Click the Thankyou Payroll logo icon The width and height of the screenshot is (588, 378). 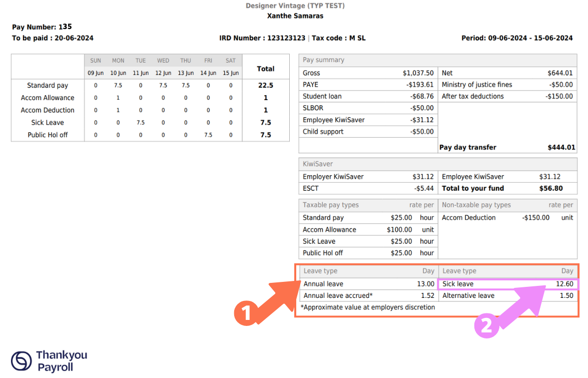coord(22,360)
